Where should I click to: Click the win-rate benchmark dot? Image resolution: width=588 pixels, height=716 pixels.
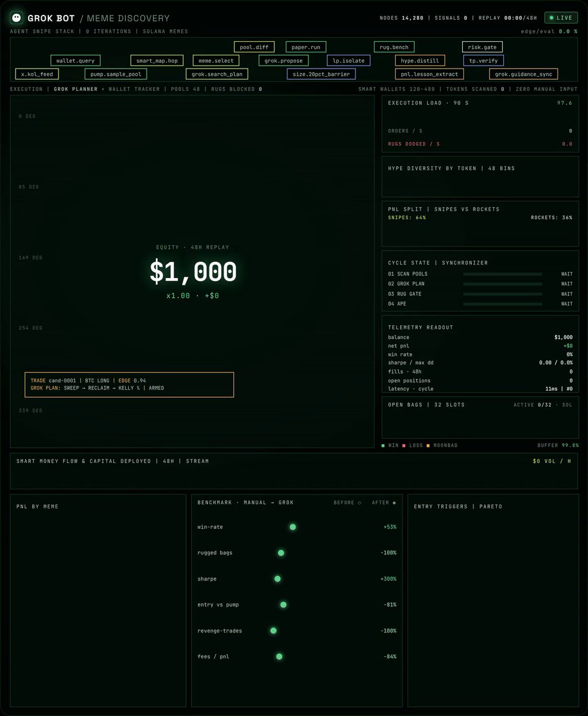293,527
